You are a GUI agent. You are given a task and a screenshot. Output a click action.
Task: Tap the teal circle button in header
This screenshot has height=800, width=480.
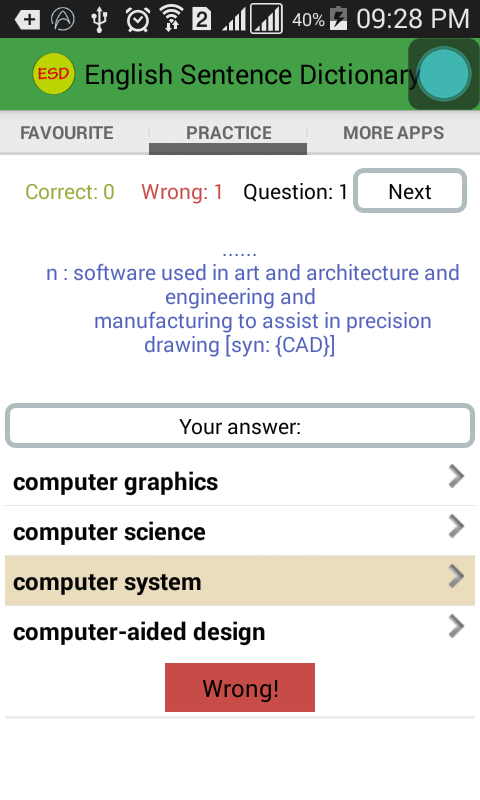click(x=443, y=74)
